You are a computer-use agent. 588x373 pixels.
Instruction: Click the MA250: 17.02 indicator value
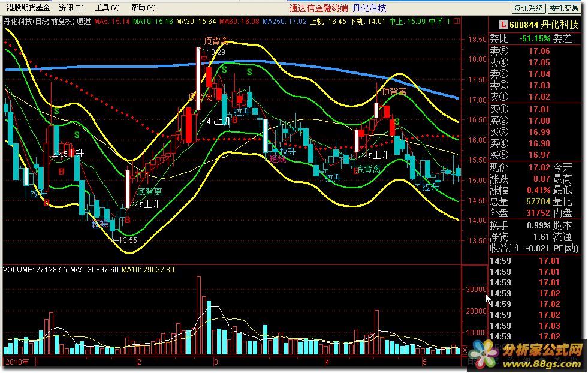coord(285,22)
